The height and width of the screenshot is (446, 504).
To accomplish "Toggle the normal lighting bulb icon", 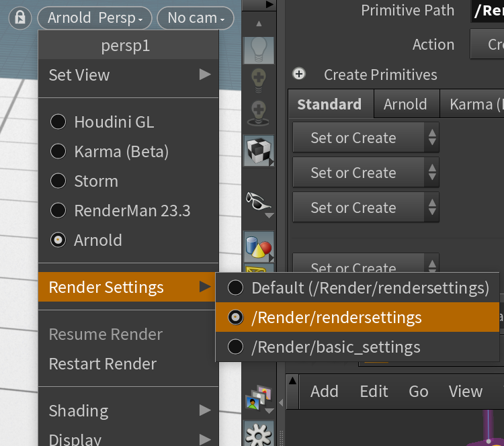I will click(259, 50).
